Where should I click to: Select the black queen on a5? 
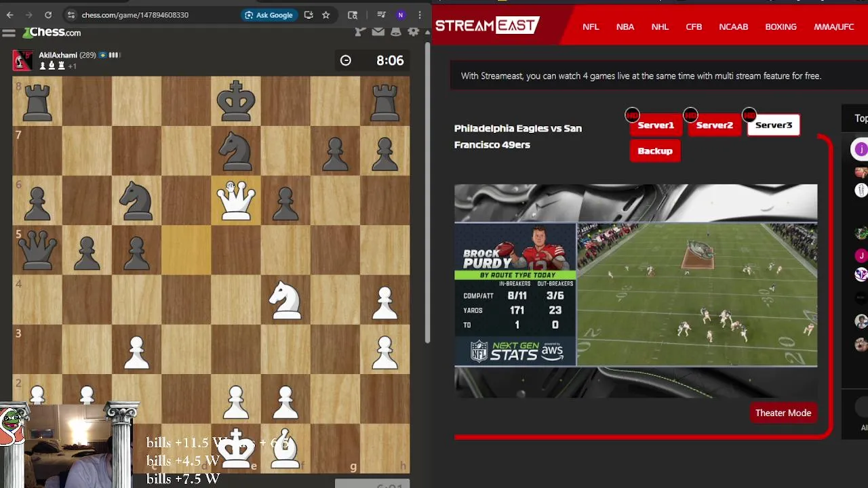[37, 249]
